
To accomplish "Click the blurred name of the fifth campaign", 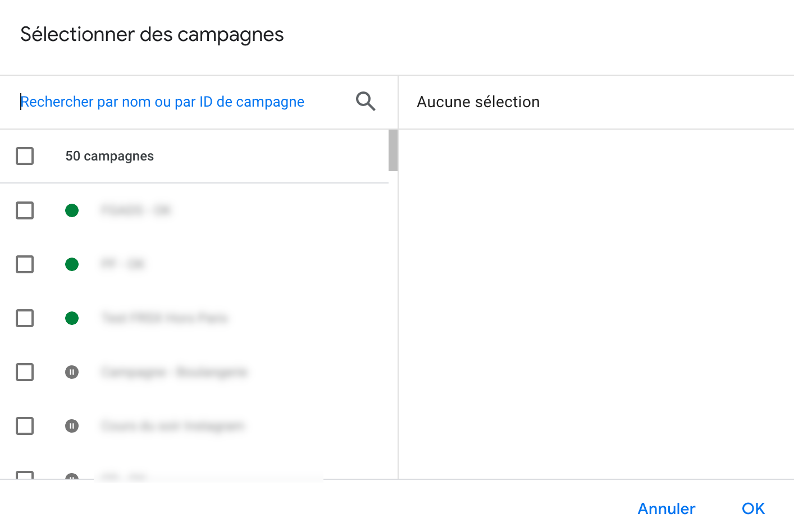I will (x=173, y=426).
